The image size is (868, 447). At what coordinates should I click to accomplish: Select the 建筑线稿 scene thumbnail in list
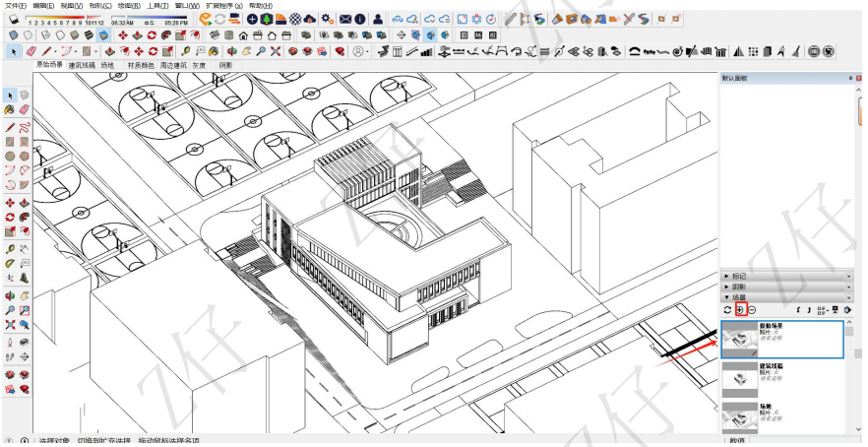coord(738,379)
